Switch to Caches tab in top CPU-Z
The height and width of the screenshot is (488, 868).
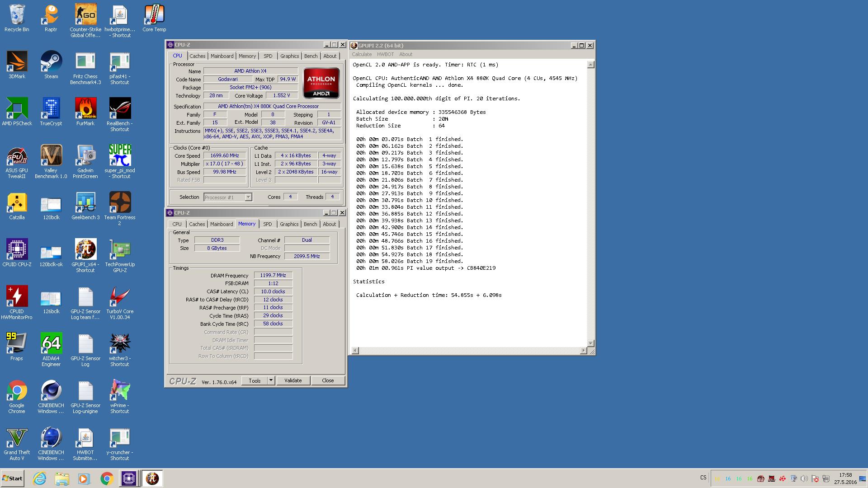click(x=198, y=56)
